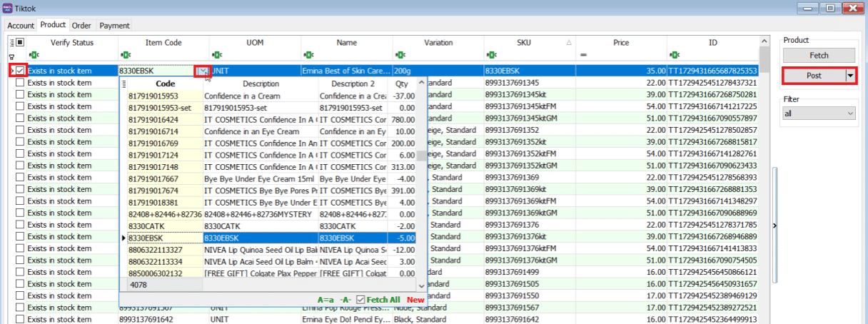Click the red New link in lookup

coord(415,300)
